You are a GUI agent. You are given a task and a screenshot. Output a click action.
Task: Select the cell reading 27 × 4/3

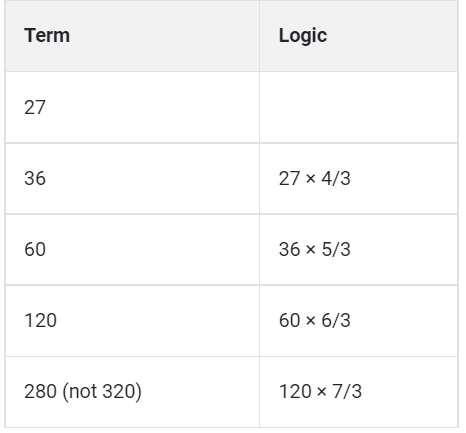click(x=359, y=178)
